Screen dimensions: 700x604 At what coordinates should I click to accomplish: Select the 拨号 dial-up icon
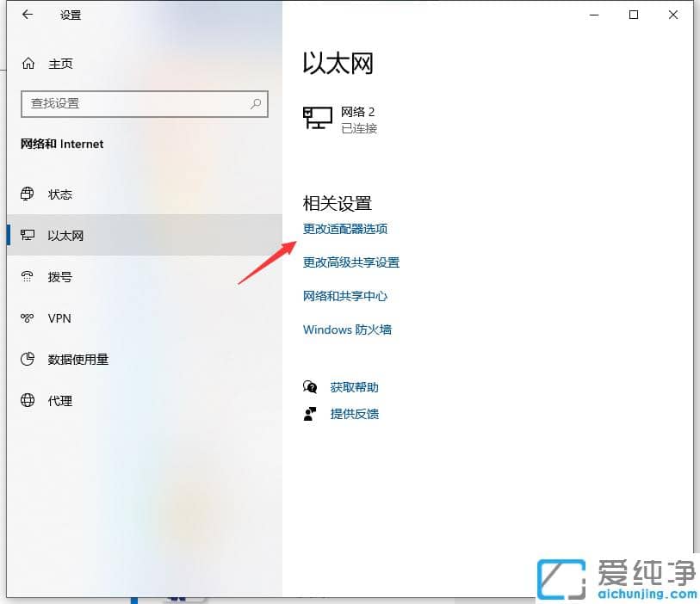(27, 276)
